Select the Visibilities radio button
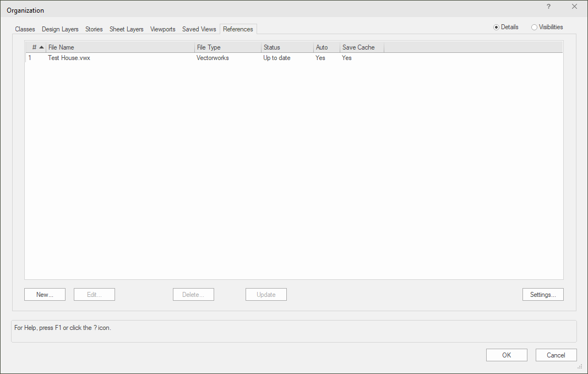The height and width of the screenshot is (374, 588). [x=534, y=27]
